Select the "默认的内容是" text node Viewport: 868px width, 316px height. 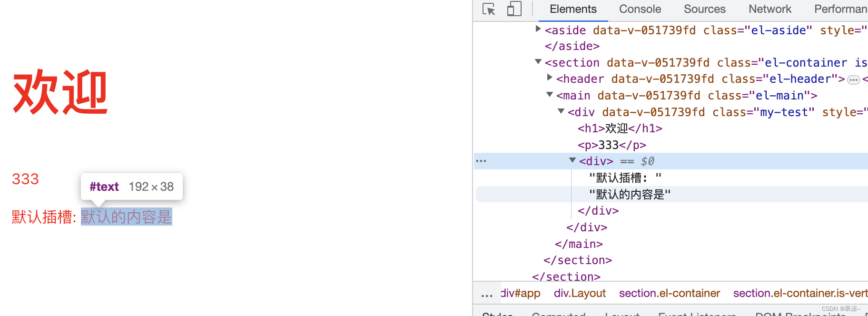630,195
